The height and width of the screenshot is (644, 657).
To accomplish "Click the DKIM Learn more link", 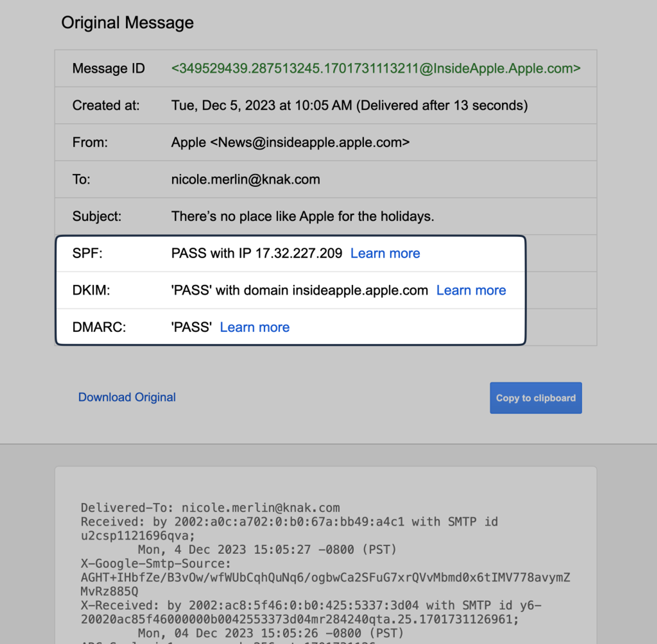I will point(471,290).
